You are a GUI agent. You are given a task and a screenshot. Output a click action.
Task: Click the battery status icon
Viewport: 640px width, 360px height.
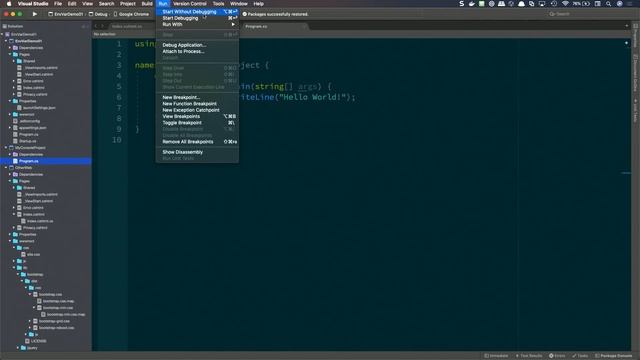pyautogui.click(x=586, y=4)
